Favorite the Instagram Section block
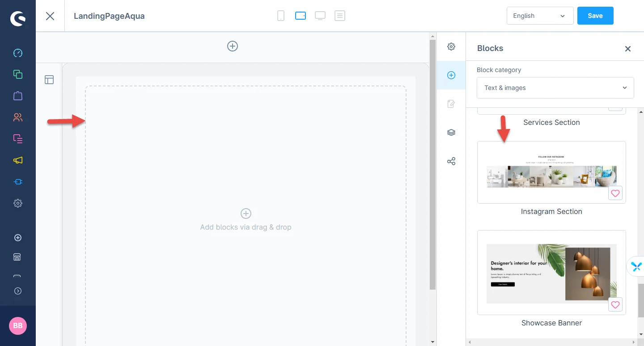 click(x=615, y=193)
